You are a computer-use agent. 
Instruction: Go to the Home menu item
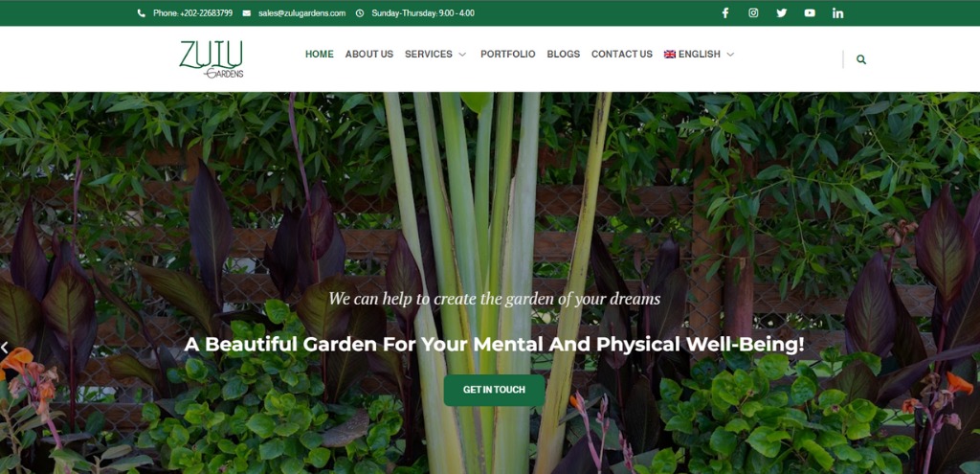pyautogui.click(x=320, y=55)
